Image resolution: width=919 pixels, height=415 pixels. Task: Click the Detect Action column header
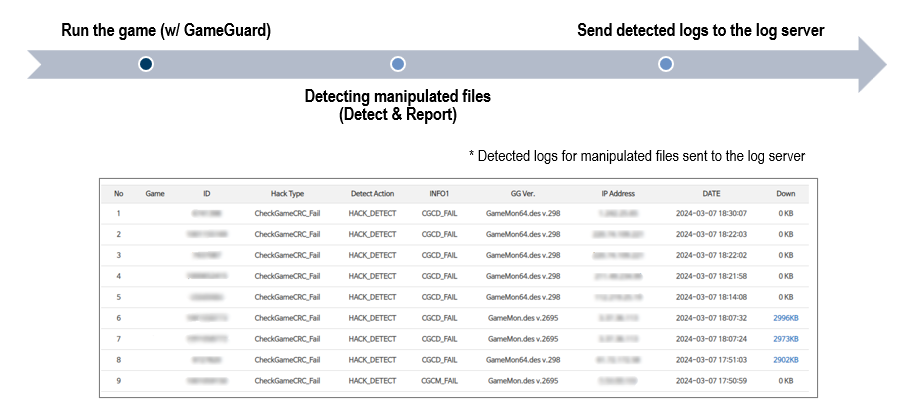coord(372,193)
